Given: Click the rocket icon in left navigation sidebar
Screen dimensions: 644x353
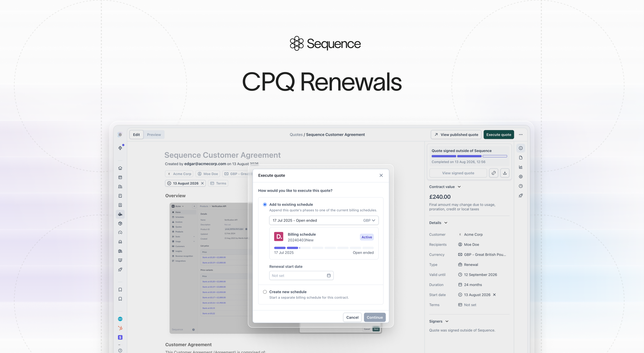Looking at the screenshot, I should 120,270.
